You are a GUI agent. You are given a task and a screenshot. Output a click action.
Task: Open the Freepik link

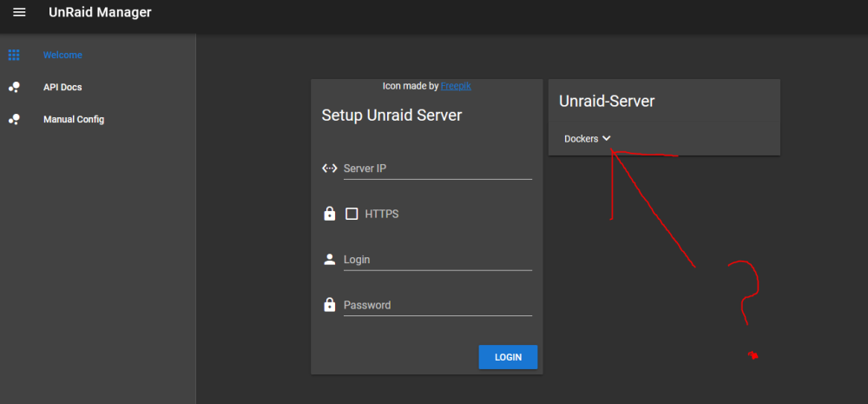point(457,86)
